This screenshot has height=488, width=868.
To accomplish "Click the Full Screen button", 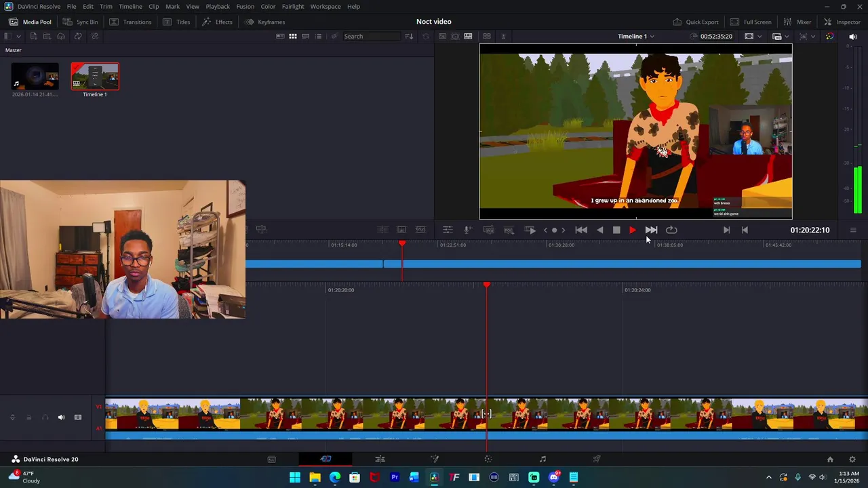I will [751, 22].
